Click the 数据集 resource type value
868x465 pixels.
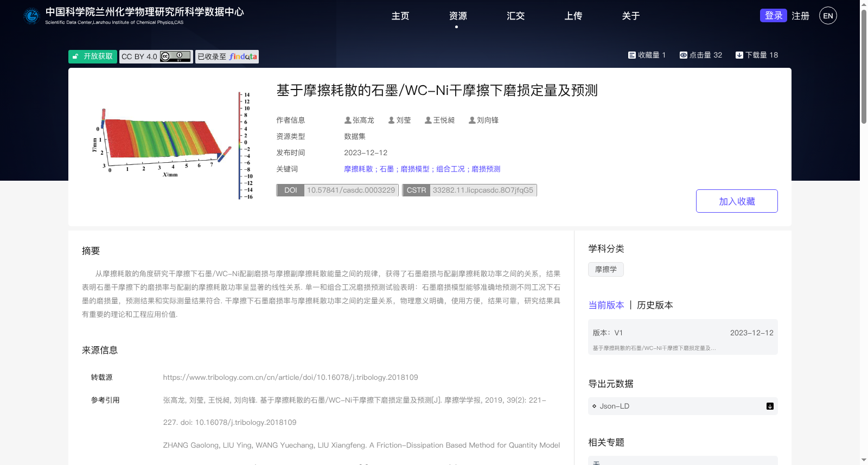(355, 136)
